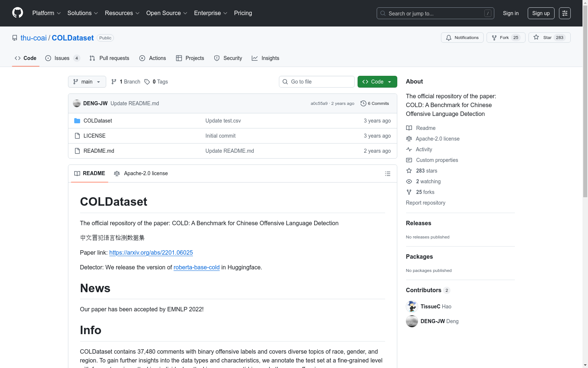Open the main branch selector dropdown

[87, 82]
